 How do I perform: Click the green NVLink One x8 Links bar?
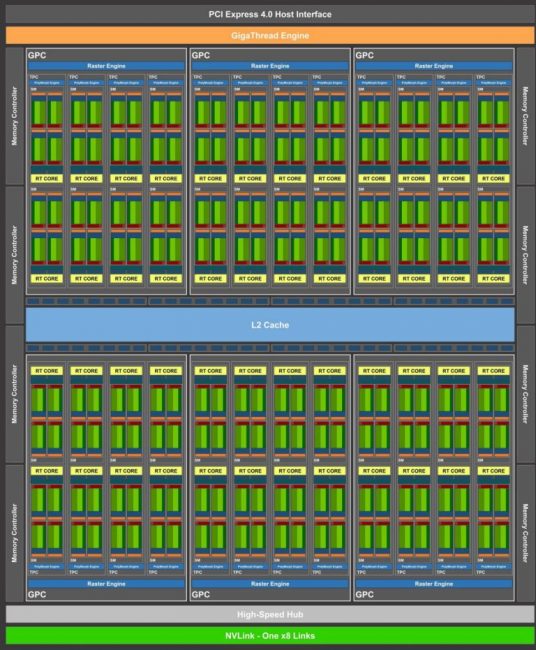point(270,635)
